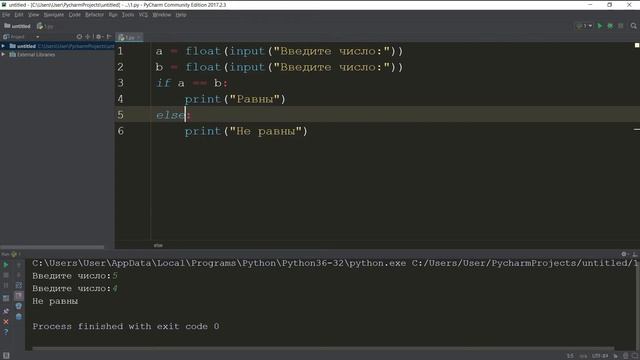Open Project panel settings gear
Image resolution: width=640 pixels, height=360 pixels.
click(98, 37)
